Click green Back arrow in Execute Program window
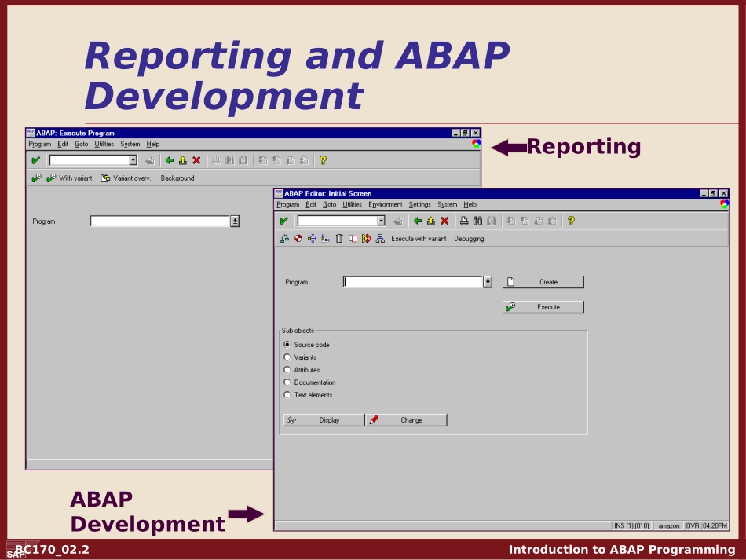 [169, 160]
